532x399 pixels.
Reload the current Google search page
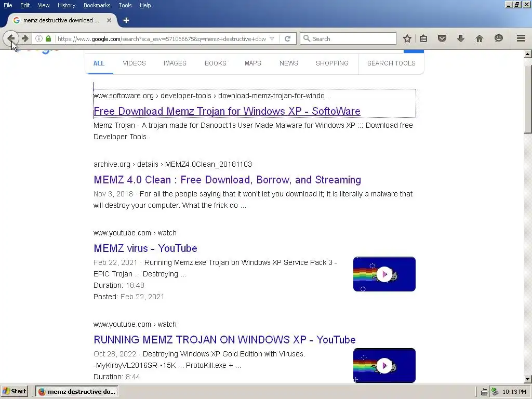287,38
